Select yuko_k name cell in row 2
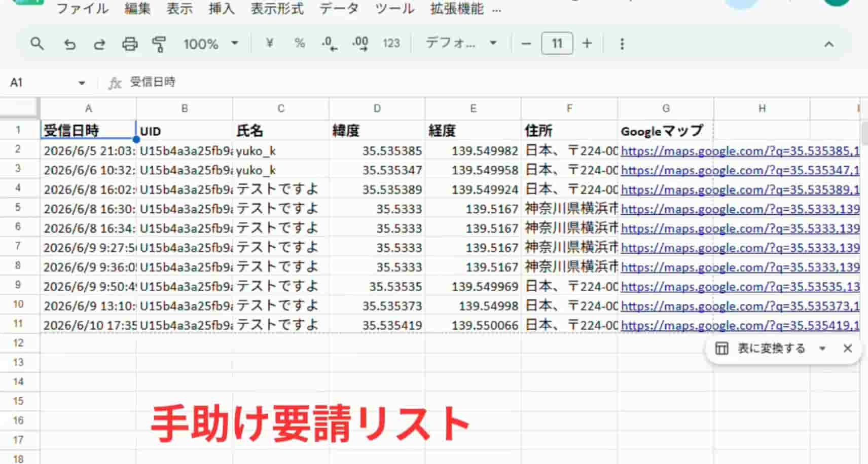 pyautogui.click(x=281, y=150)
